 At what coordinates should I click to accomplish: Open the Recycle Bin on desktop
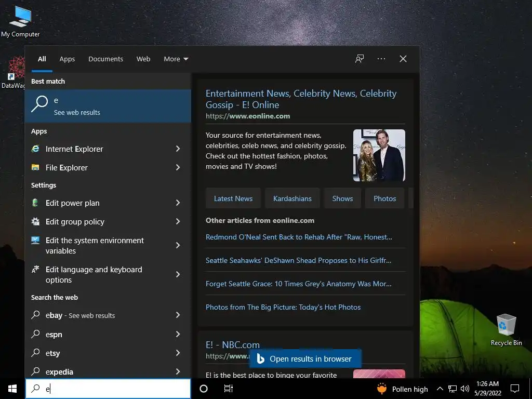coord(506,330)
